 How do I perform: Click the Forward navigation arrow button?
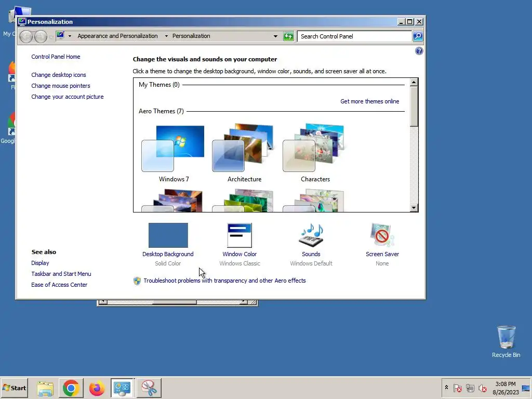pyautogui.click(x=41, y=36)
